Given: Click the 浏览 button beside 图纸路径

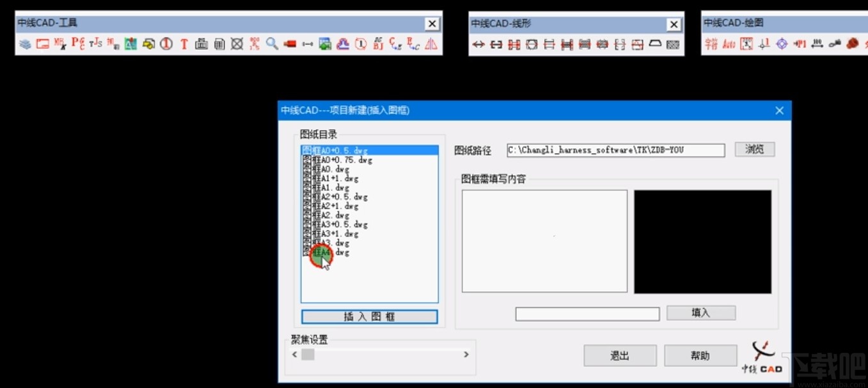Looking at the screenshot, I should tap(754, 150).
